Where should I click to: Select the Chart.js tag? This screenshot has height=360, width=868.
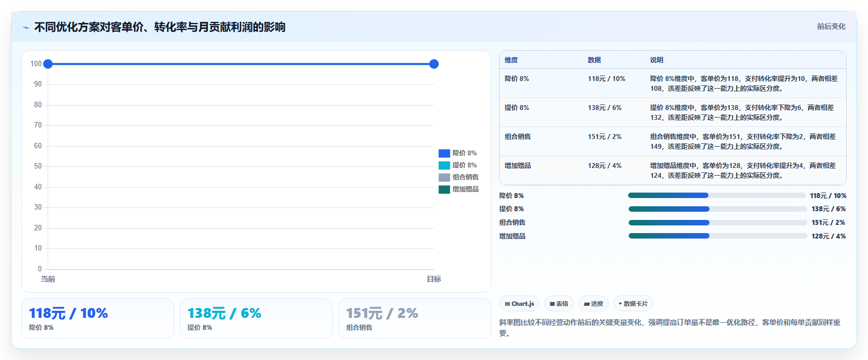click(x=519, y=304)
